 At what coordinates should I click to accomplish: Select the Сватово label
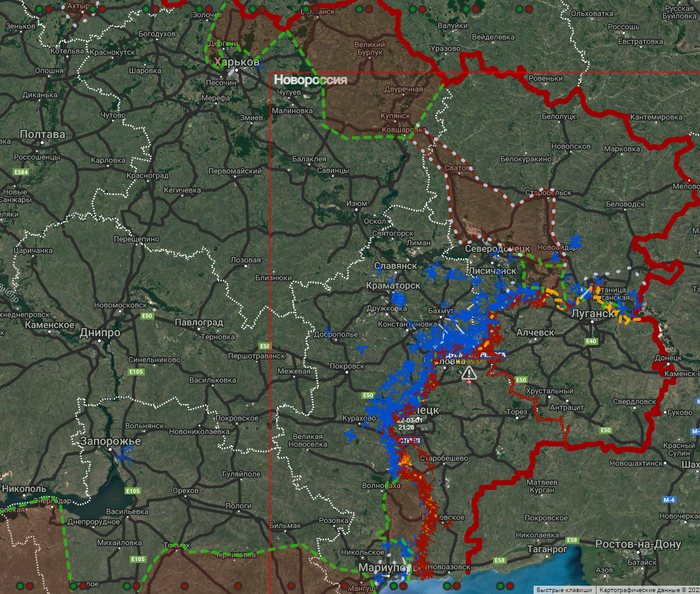pos(459,168)
